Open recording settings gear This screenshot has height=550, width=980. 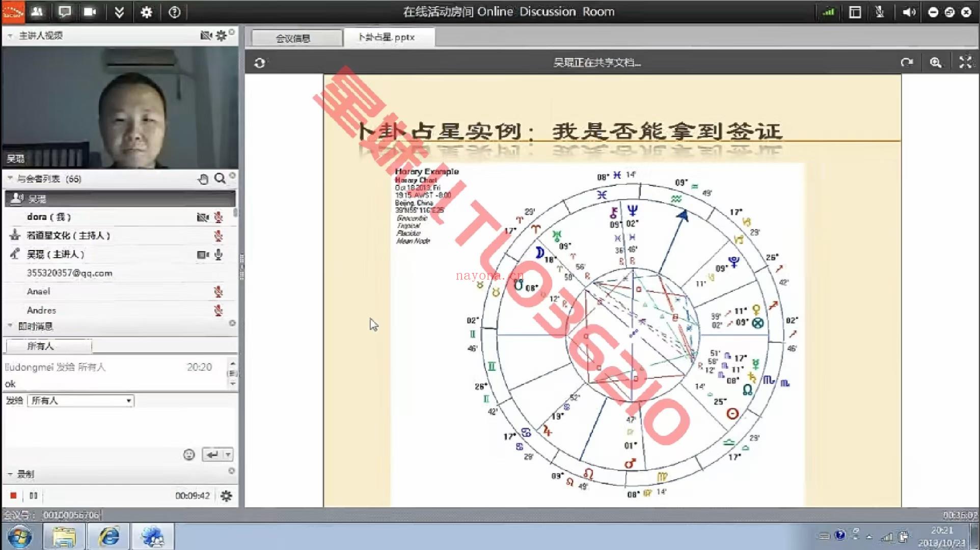(x=226, y=496)
